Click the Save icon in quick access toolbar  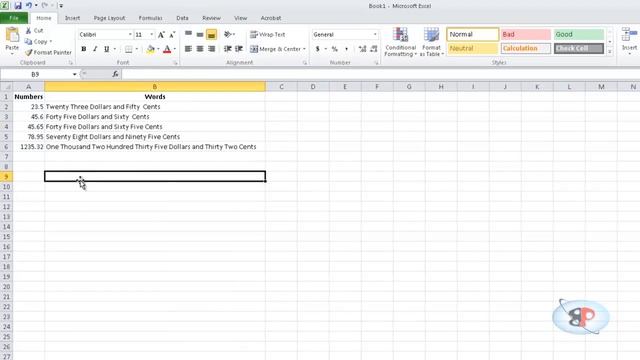tap(18, 6)
